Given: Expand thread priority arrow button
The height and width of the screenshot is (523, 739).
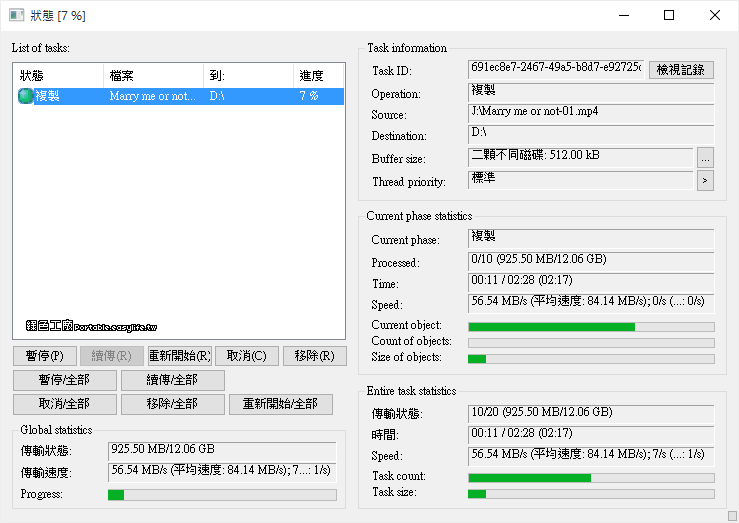Looking at the screenshot, I should 705,180.
